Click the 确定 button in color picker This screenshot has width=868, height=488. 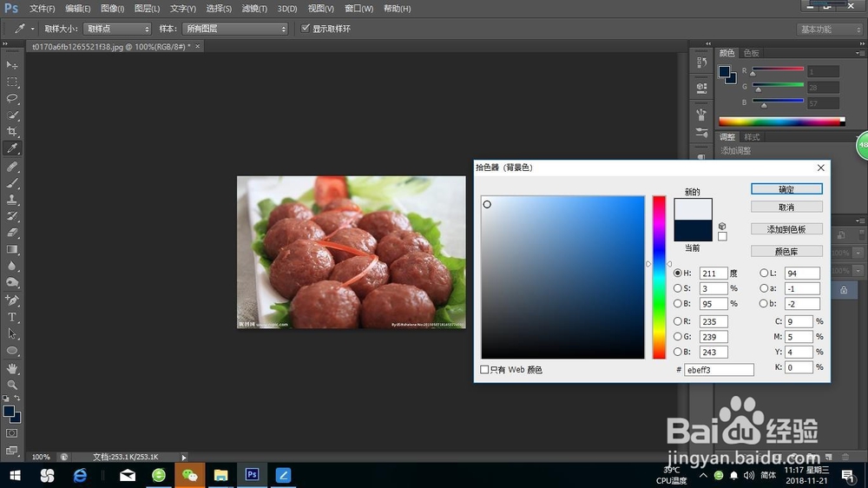(786, 189)
